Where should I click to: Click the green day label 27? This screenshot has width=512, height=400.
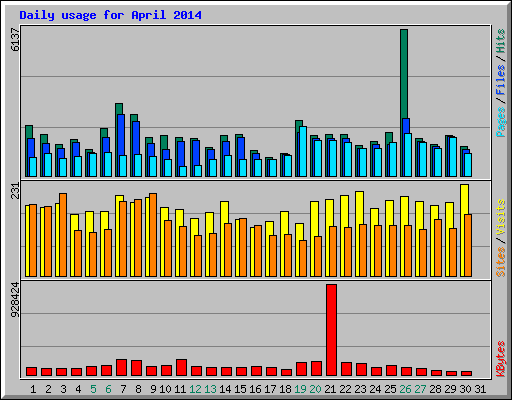[x=420, y=389]
